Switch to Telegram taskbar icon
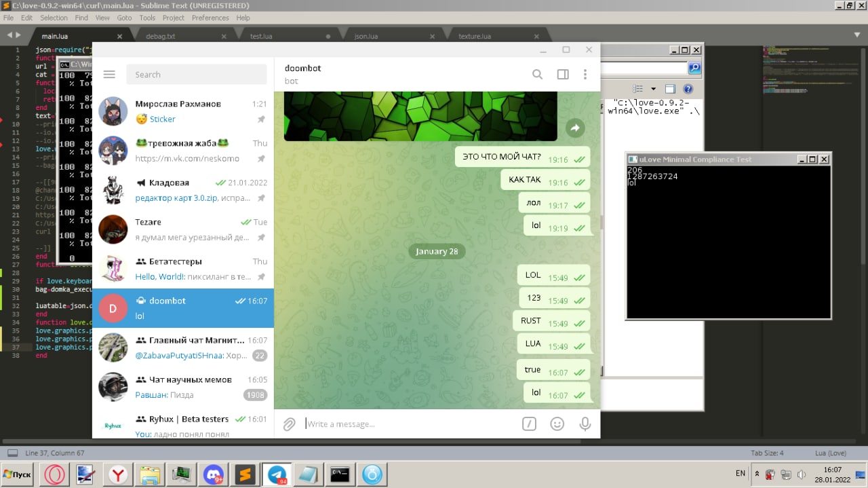Image resolution: width=868 pixels, height=488 pixels. [277, 474]
